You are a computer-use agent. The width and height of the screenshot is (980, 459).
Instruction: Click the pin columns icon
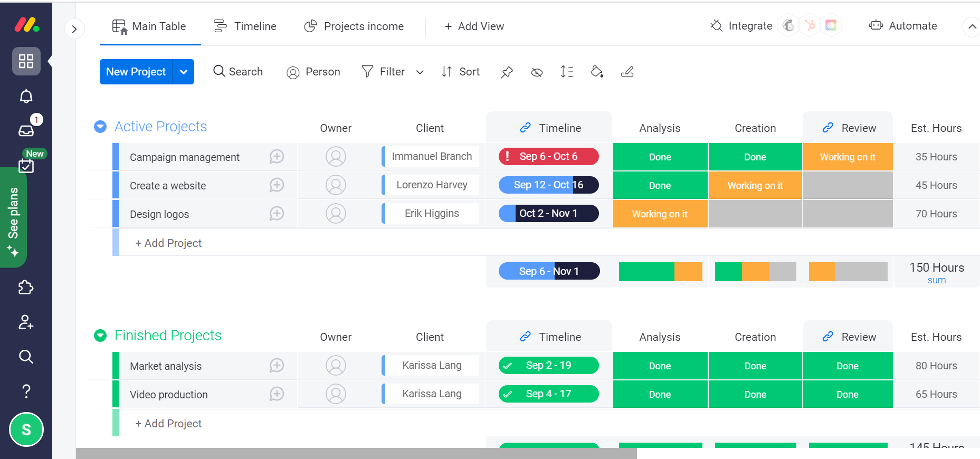tap(507, 72)
